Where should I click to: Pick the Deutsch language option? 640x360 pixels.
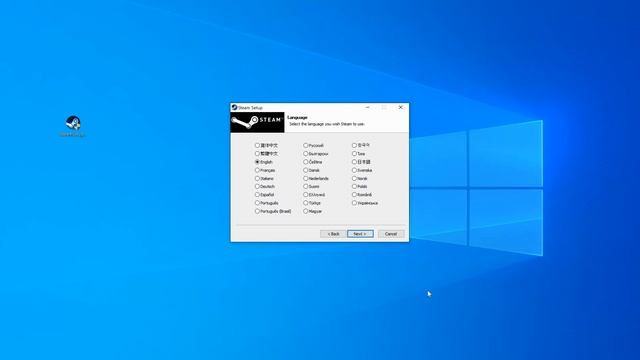click(257, 187)
